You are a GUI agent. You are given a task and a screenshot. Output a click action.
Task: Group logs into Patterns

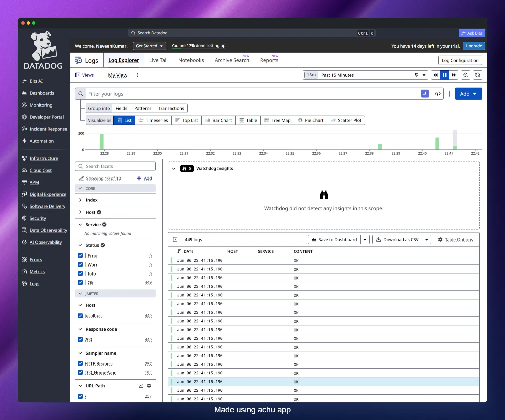click(x=143, y=108)
